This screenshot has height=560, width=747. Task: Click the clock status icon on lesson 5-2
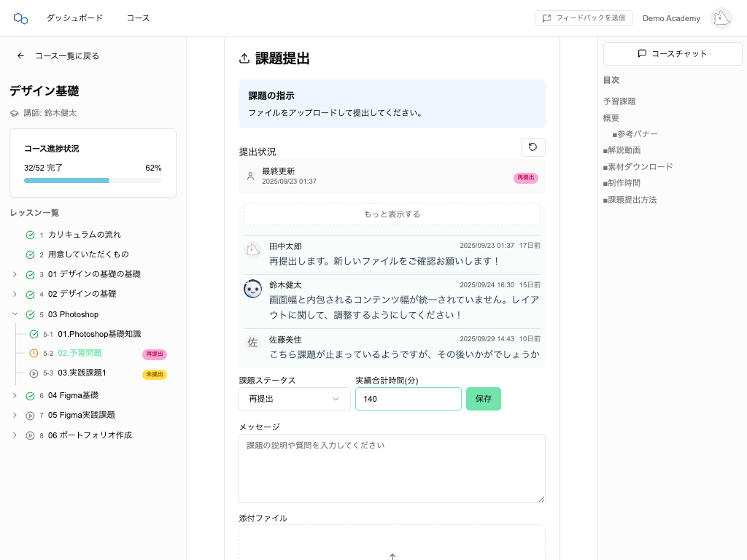tap(32, 354)
